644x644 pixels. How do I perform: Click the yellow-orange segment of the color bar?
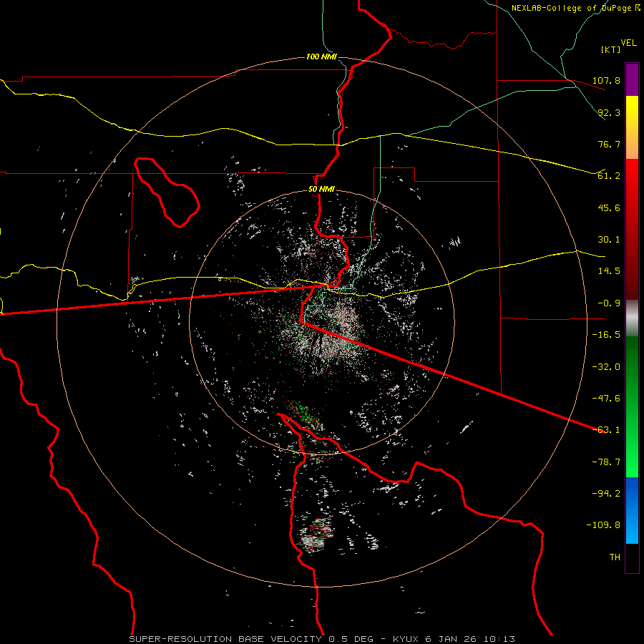tap(632, 127)
